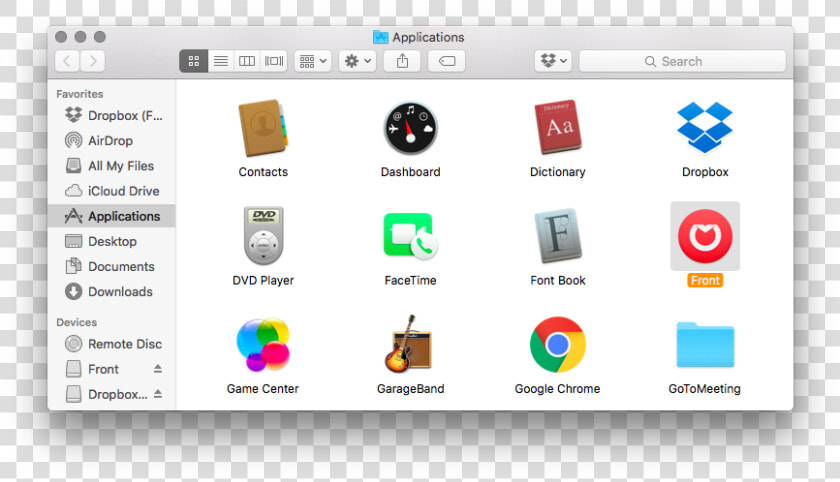Viewport: 840px width, 482px height.
Task: Select the GarageBand app icon
Action: click(x=409, y=344)
